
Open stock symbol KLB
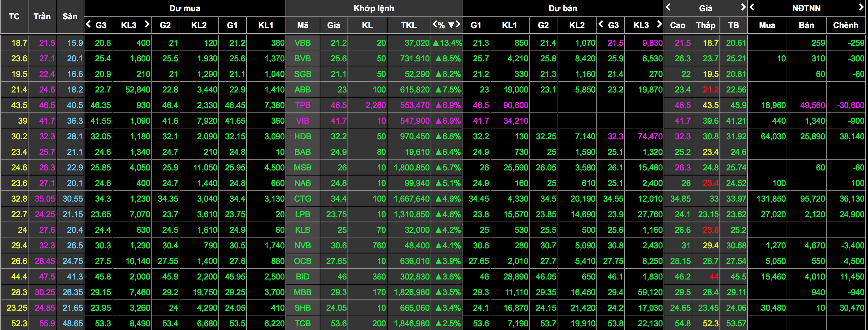[x=302, y=230]
